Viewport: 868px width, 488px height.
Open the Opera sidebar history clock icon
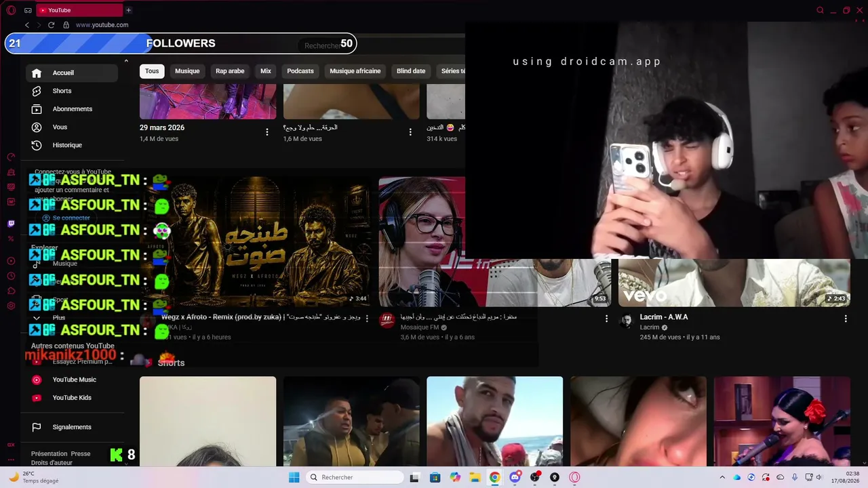(11, 276)
